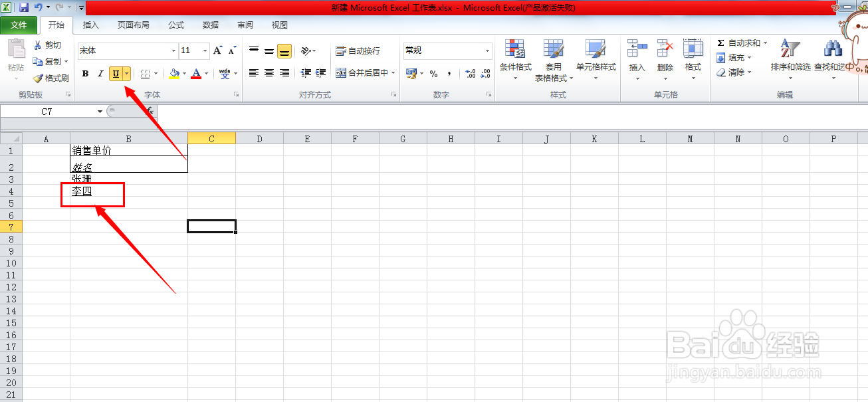Click the increase decimal icon
The image size is (868, 402).
click(471, 73)
